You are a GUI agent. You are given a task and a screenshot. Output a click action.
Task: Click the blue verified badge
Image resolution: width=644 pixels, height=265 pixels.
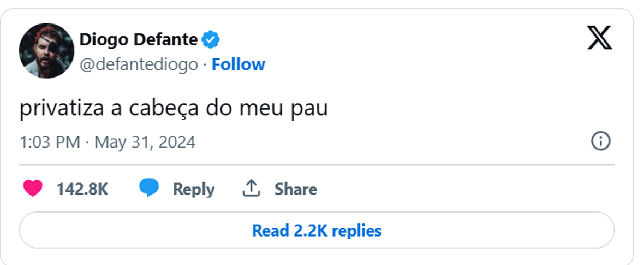(211, 39)
